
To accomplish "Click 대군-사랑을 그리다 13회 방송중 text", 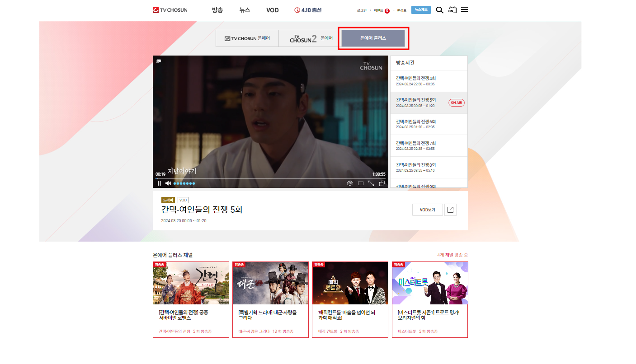I will (x=266, y=331).
